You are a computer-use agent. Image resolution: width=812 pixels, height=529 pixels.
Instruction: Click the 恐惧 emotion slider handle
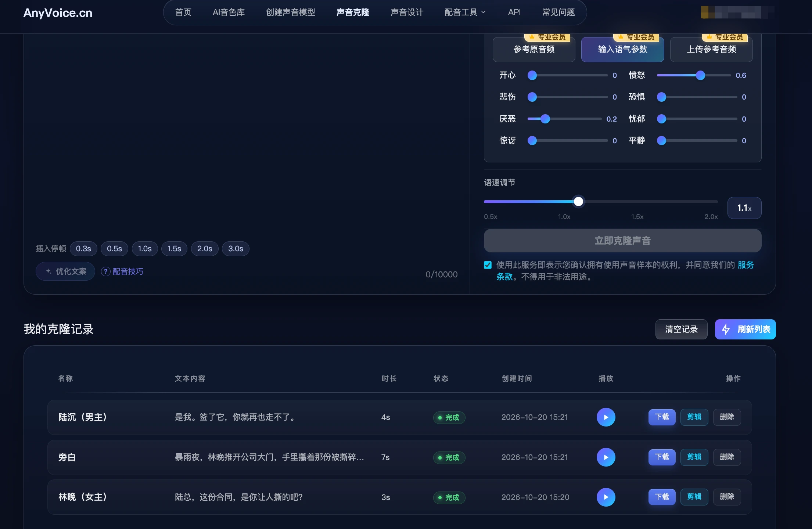[x=661, y=97]
